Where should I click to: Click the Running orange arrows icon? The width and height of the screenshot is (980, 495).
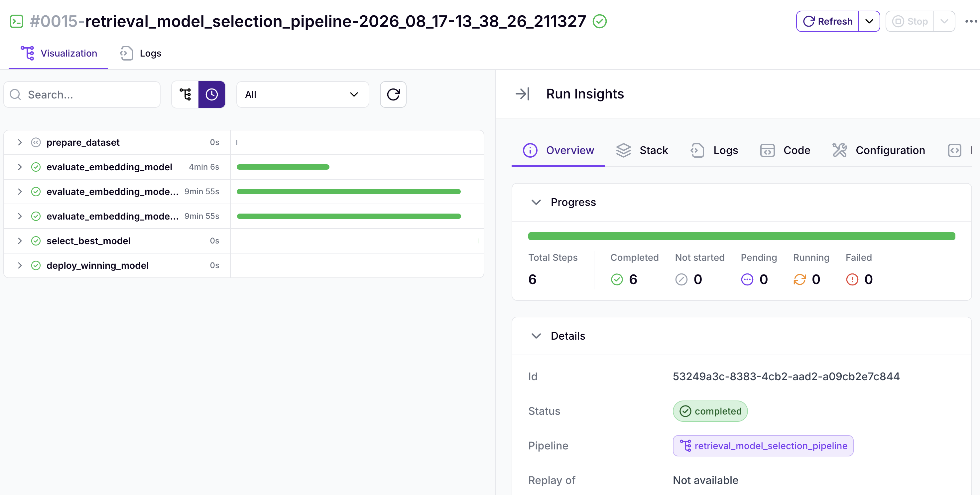pos(799,279)
